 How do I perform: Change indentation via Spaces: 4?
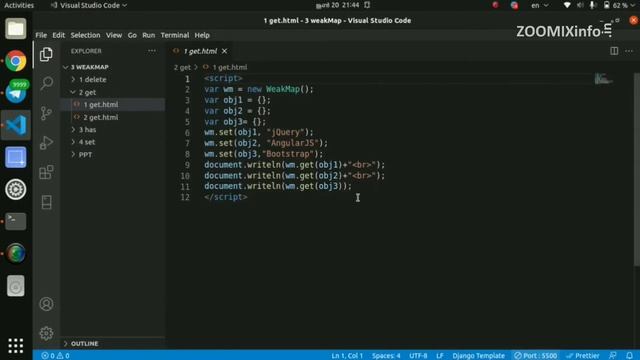[386, 356]
